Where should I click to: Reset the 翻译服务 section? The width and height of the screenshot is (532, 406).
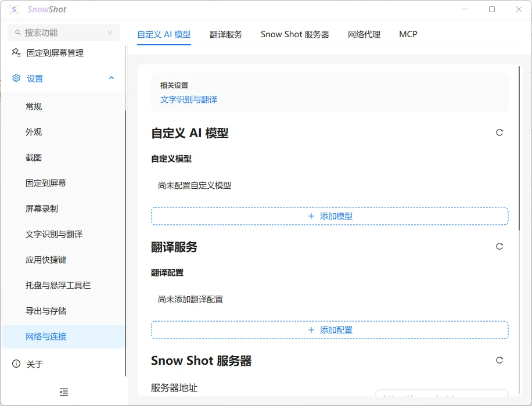pyautogui.click(x=499, y=246)
